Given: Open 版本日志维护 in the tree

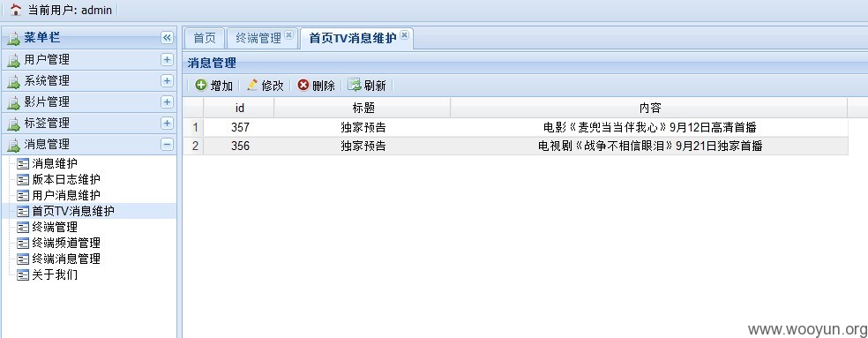Looking at the screenshot, I should coord(66,179).
